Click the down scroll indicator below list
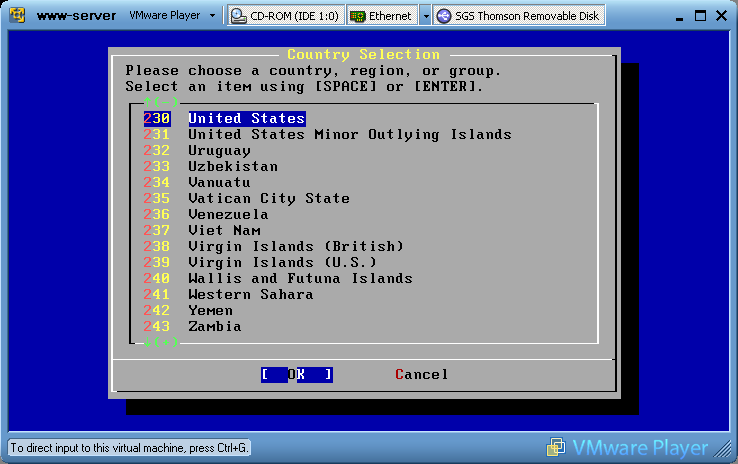 click(161, 342)
